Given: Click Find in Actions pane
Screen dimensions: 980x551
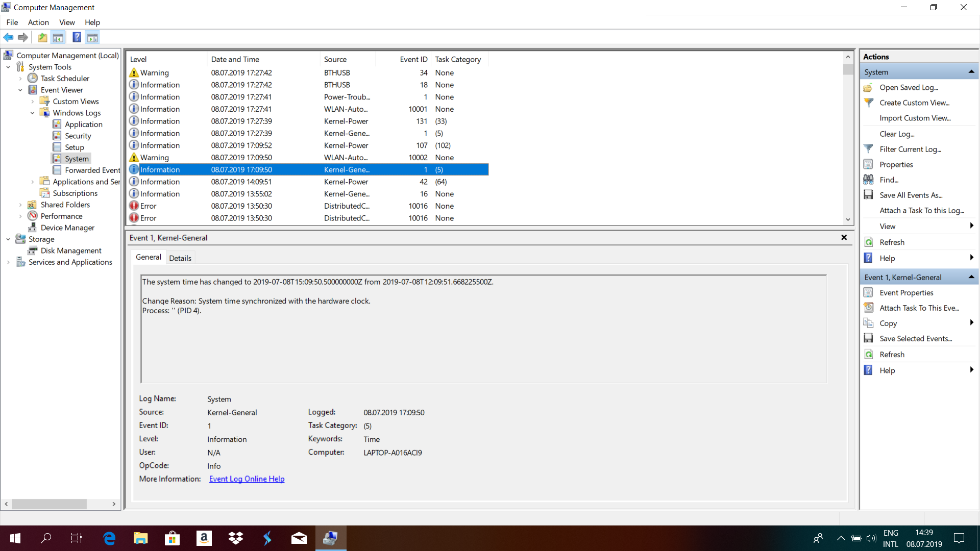Looking at the screenshot, I should coord(889,180).
